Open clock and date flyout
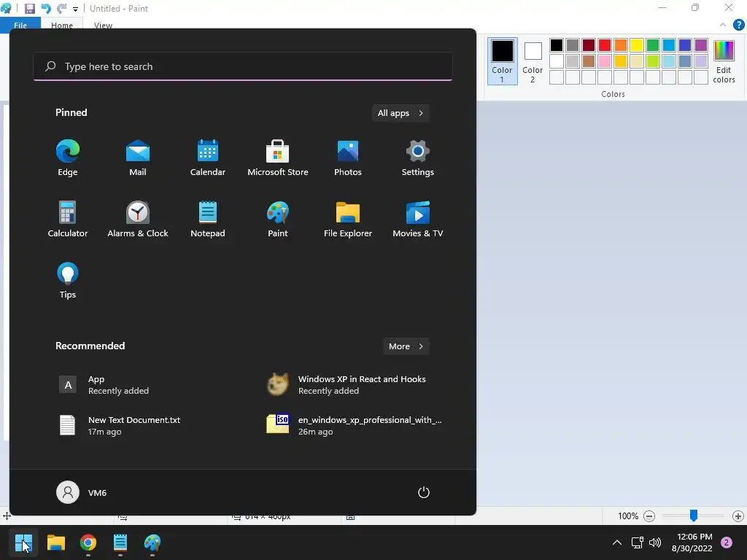 coord(692,542)
